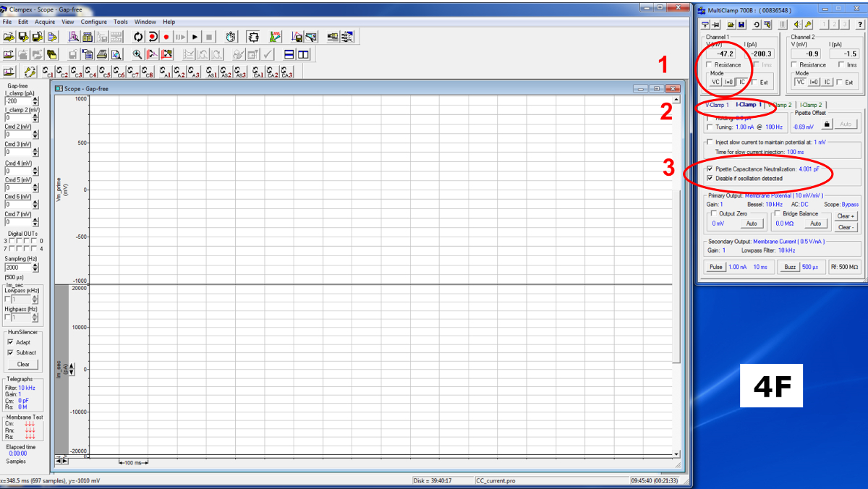Enable the Tuning checkbox
The image size is (868, 489).
[x=710, y=127]
